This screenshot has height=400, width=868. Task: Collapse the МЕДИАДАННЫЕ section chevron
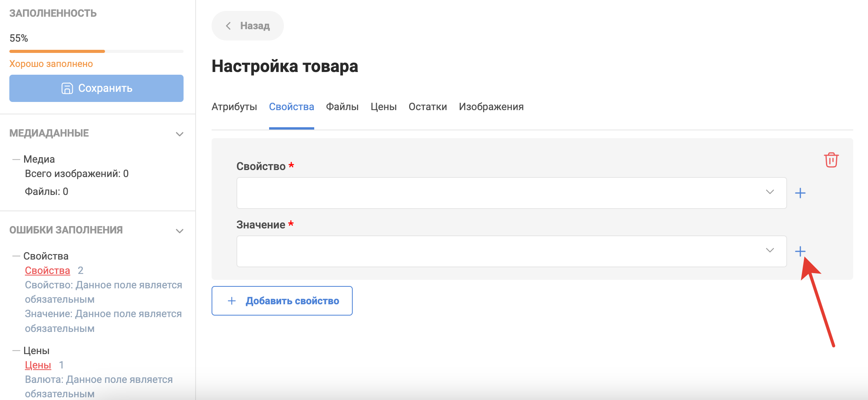tap(179, 134)
